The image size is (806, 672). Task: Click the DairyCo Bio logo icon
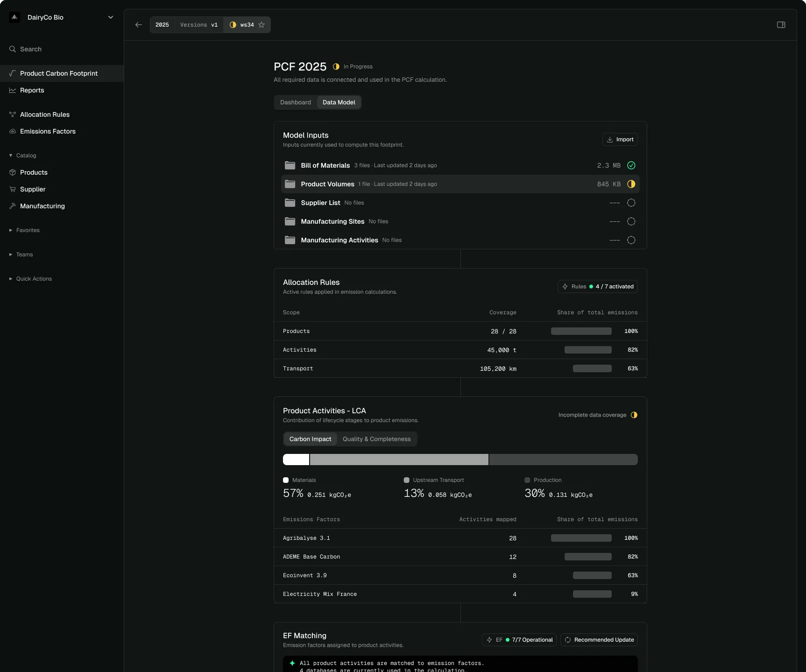[14, 17]
